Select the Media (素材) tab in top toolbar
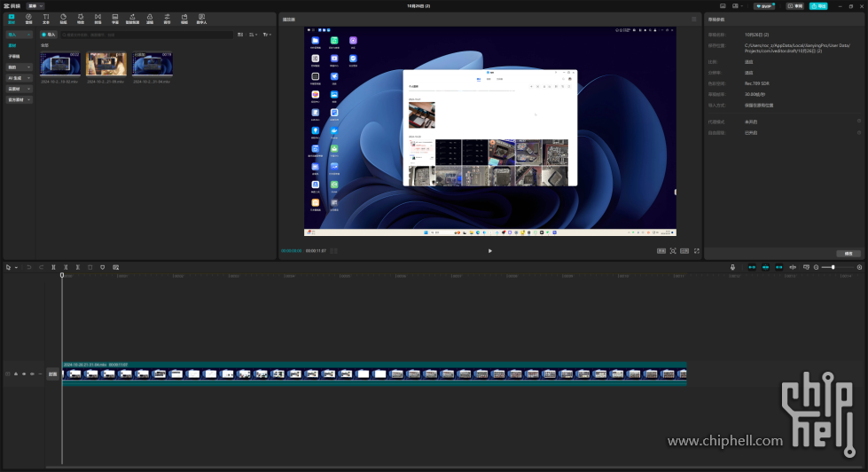The height and width of the screenshot is (472, 868). 11,19
